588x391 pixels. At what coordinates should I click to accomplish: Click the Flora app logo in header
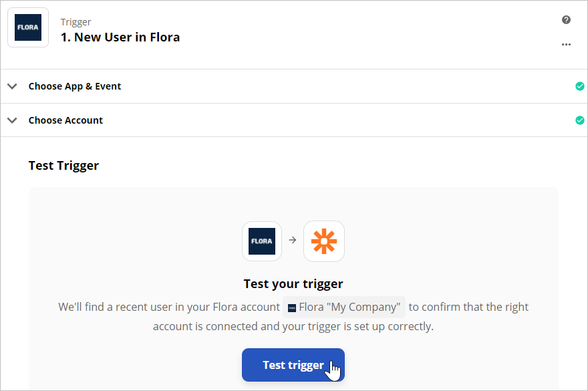pyautogui.click(x=28, y=27)
